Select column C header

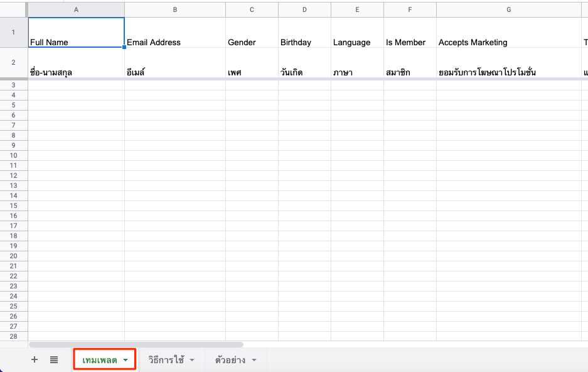252,10
